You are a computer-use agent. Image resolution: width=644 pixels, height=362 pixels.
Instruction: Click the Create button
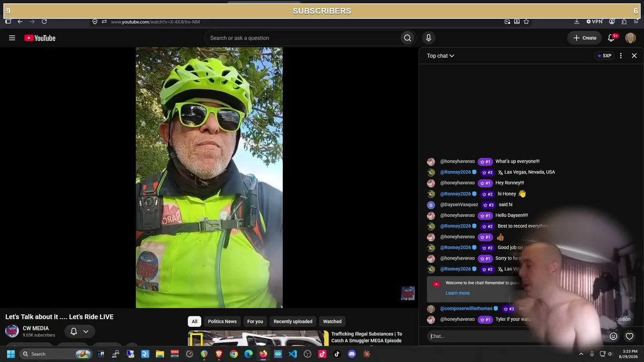tap(585, 38)
